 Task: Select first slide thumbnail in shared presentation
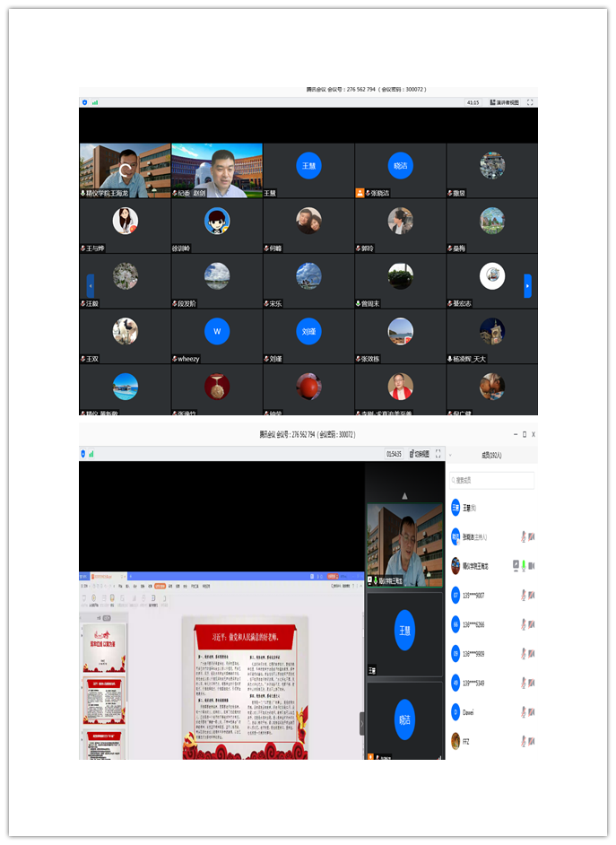click(104, 649)
